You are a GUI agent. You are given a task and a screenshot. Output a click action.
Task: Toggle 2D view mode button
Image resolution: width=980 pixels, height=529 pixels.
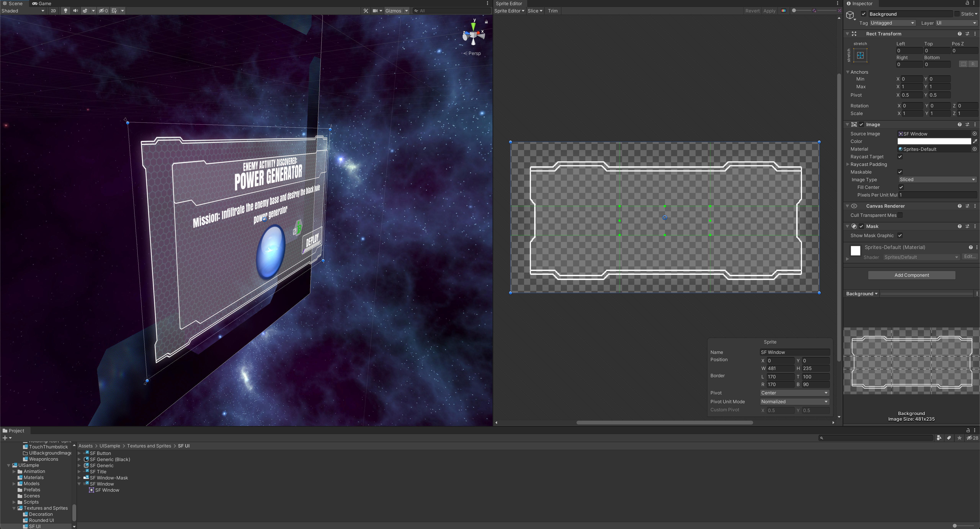pos(53,11)
